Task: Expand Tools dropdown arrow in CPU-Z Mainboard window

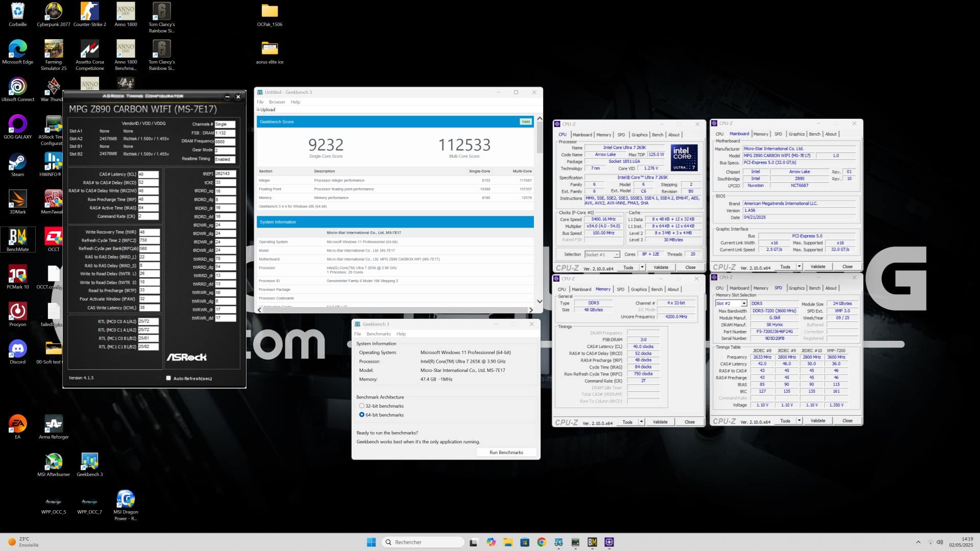Action: coord(799,267)
